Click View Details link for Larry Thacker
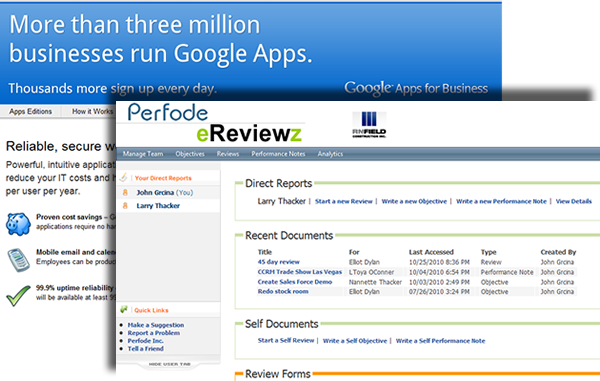The height and width of the screenshot is (381, 600). pos(574,201)
